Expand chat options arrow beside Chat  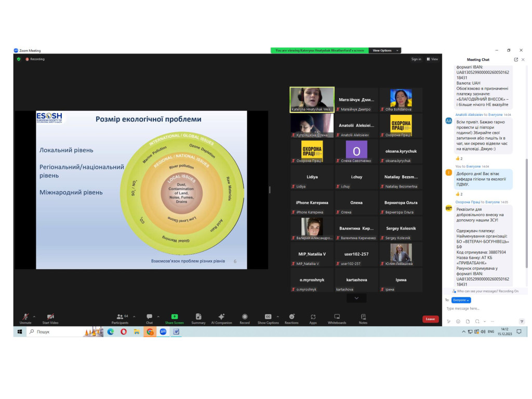(158, 316)
